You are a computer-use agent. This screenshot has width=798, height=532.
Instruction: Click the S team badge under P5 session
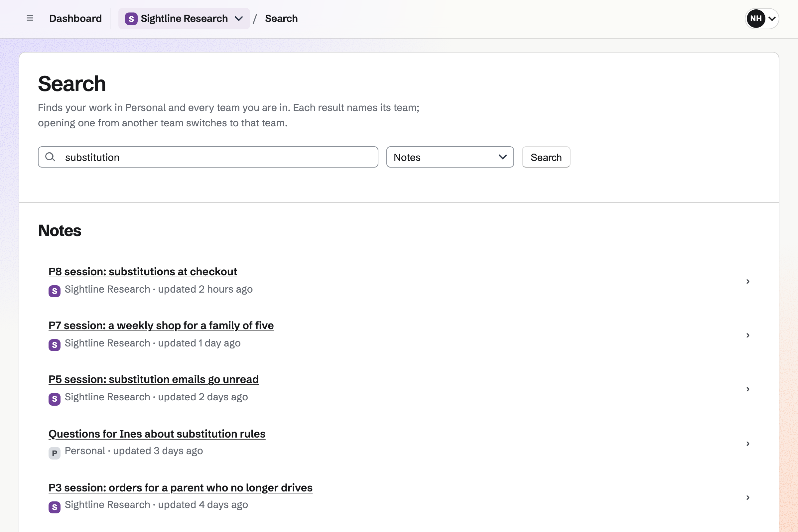[x=54, y=399]
